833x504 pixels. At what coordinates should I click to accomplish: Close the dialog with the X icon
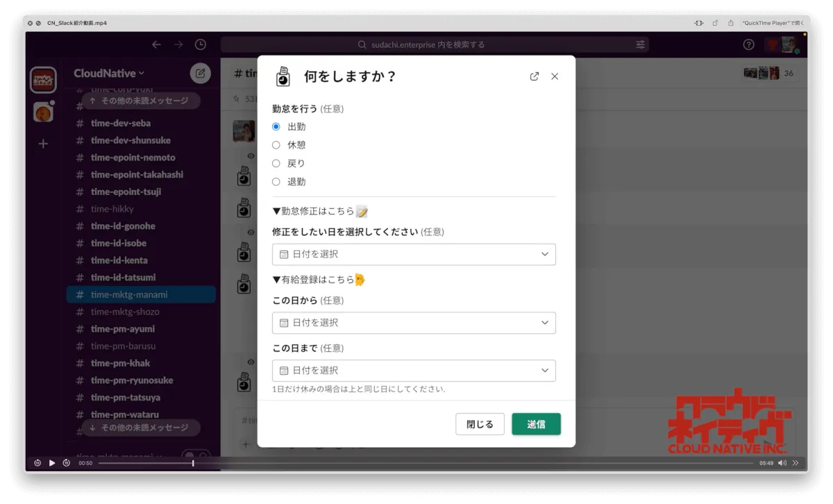[x=555, y=76]
